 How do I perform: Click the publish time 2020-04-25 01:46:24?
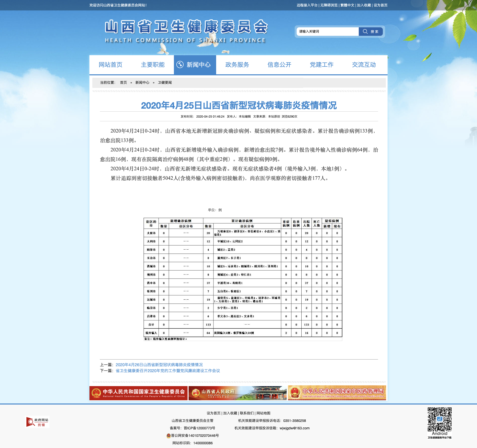[x=210, y=117]
